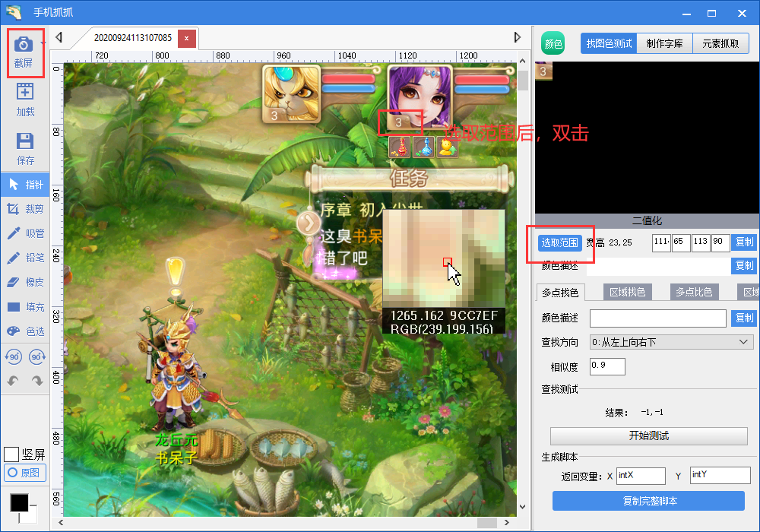The width and height of the screenshot is (760, 532).
Task: Click the 复制完整脚本 copy script button
Action: point(648,501)
